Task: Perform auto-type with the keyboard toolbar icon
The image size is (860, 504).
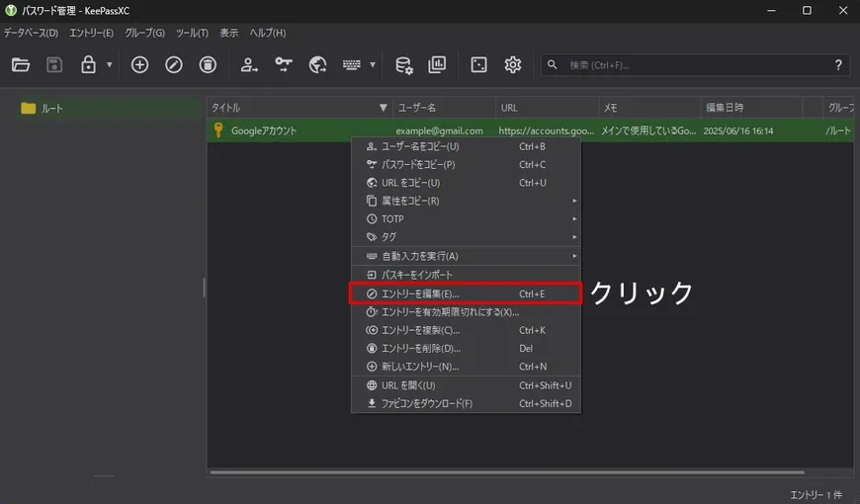Action: (x=352, y=64)
